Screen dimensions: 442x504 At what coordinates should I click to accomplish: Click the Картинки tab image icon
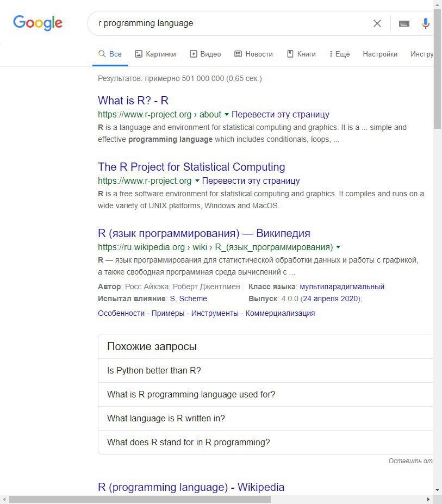[139, 54]
